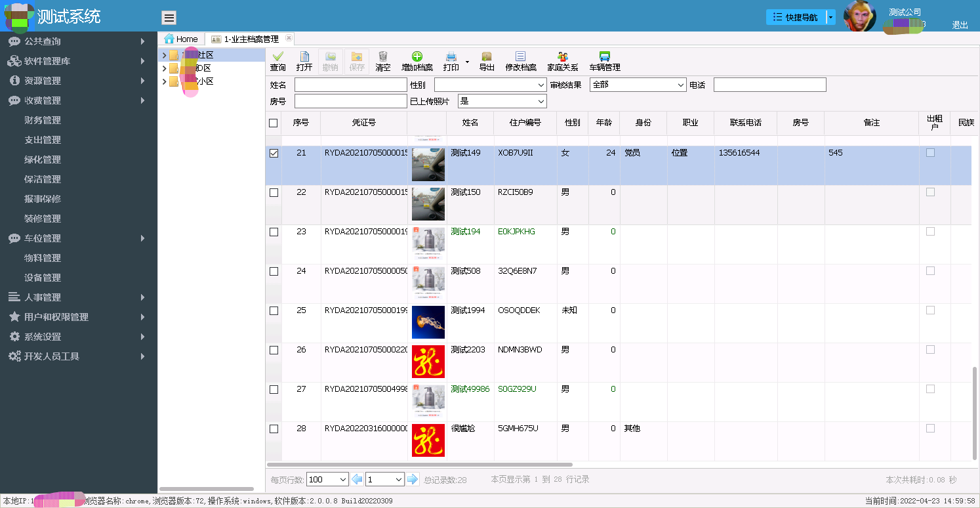Viewport: 980px width, 508px height.
Task: Click the 修改档案 edit record icon
Action: tap(520, 57)
